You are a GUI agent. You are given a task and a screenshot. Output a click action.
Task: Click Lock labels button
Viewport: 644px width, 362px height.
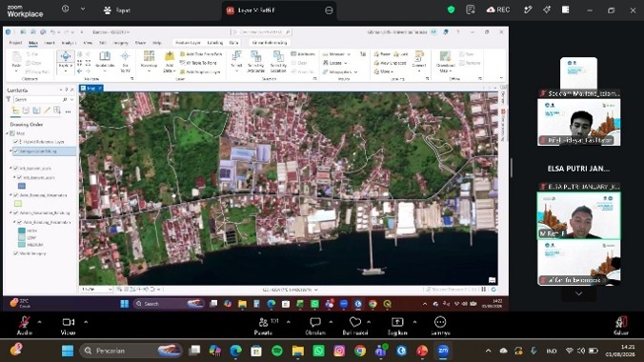pos(401,54)
